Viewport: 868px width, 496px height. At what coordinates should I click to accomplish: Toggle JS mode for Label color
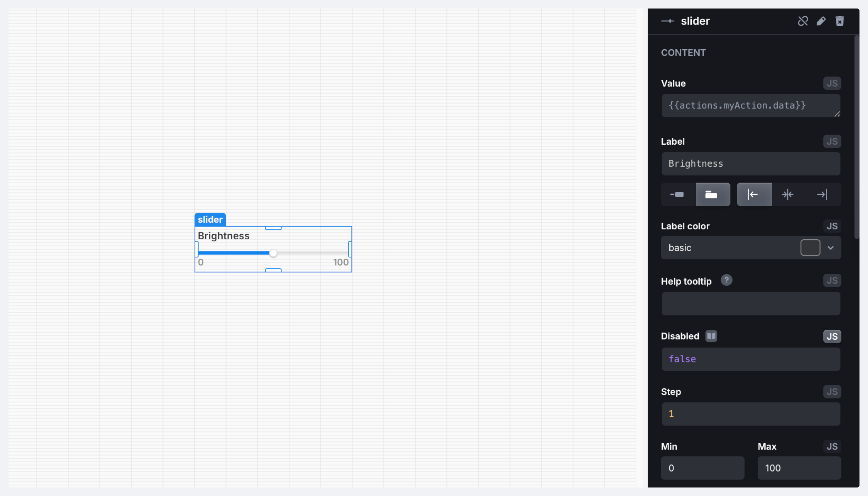coord(832,226)
